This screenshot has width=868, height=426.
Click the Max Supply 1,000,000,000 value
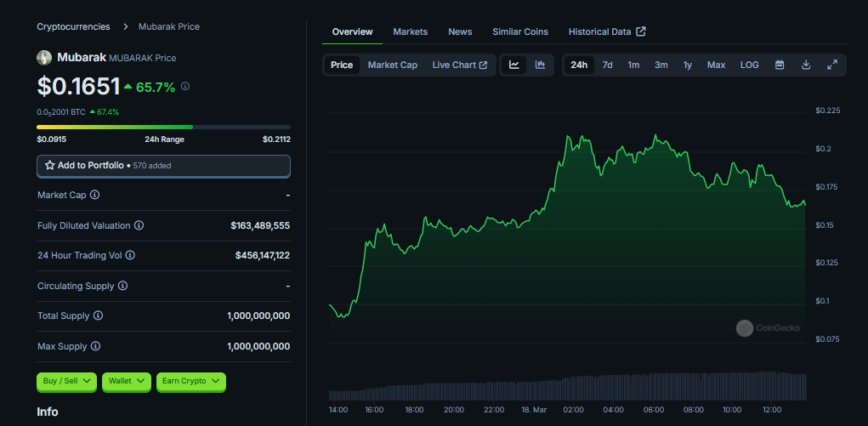(258, 346)
